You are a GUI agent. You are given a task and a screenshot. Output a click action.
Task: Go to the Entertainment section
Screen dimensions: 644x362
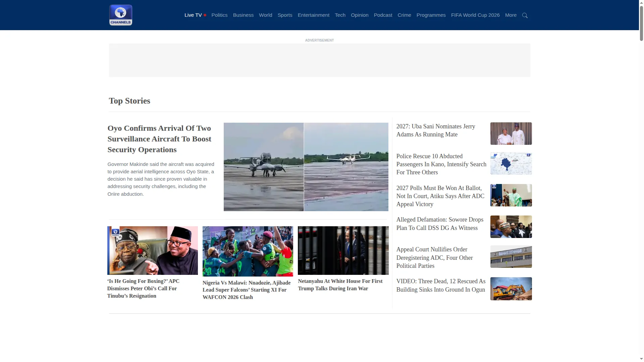[x=313, y=15]
